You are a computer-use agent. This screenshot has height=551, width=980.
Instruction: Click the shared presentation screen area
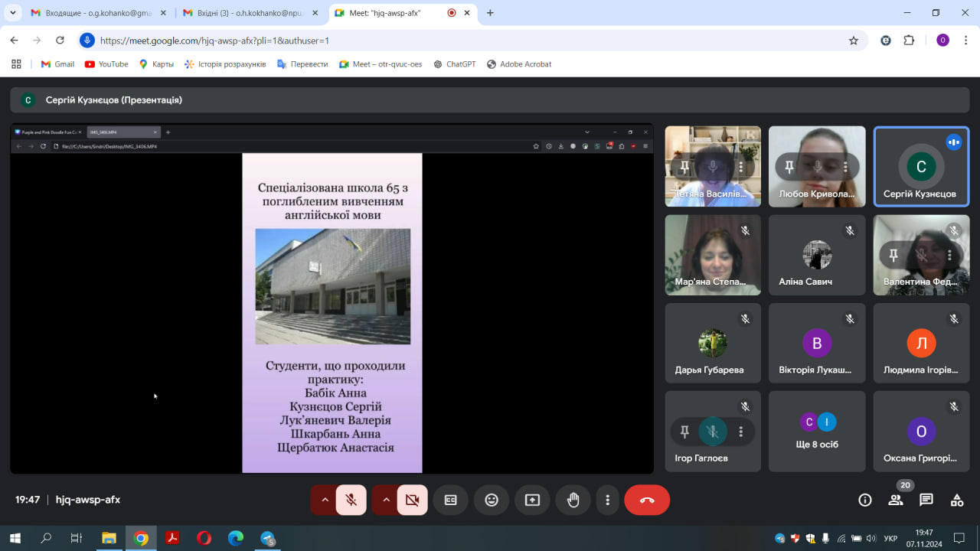[x=332, y=298]
